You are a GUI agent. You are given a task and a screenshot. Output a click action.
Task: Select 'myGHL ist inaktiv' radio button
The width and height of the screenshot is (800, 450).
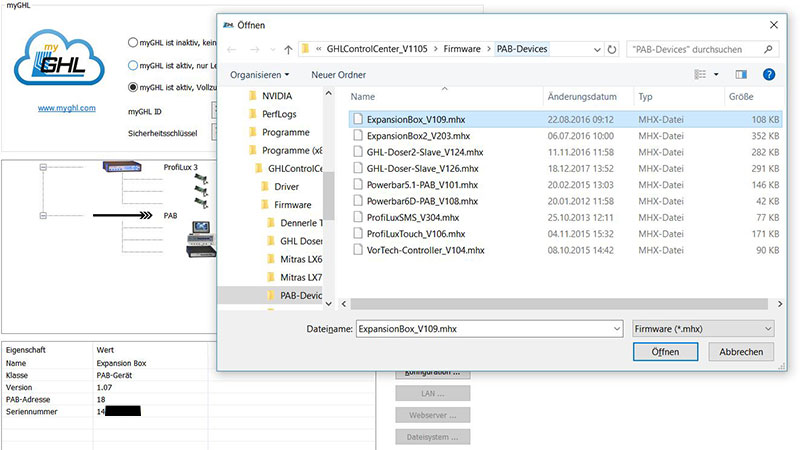pyautogui.click(x=133, y=42)
